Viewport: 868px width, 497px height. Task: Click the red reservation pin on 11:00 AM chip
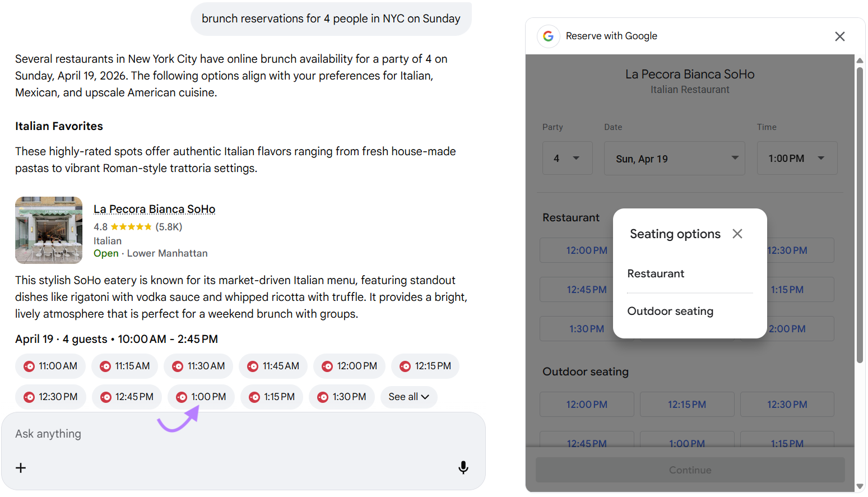pyautogui.click(x=30, y=366)
